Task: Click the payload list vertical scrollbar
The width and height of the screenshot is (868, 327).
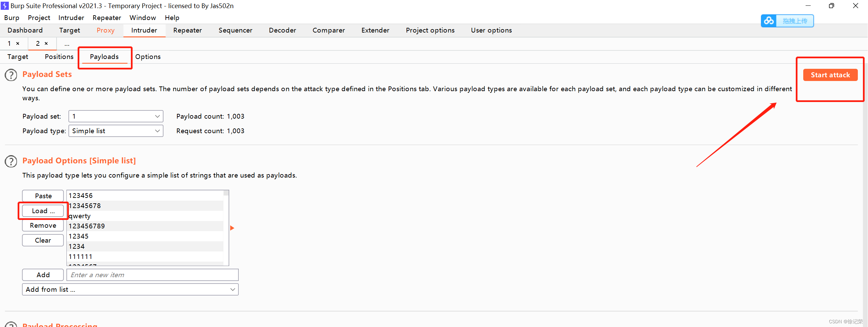Action: coord(226,227)
